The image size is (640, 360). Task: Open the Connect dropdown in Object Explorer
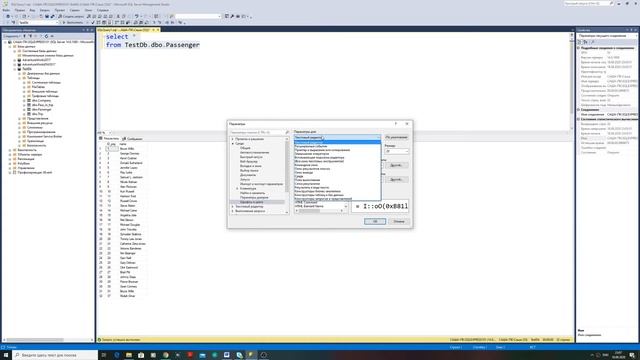tap(11, 36)
